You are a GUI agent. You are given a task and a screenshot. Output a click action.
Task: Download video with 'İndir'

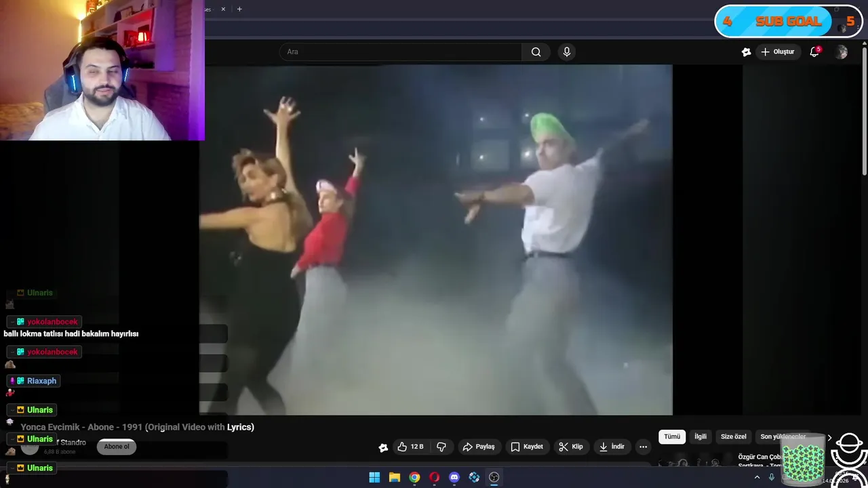click(612, 447)
